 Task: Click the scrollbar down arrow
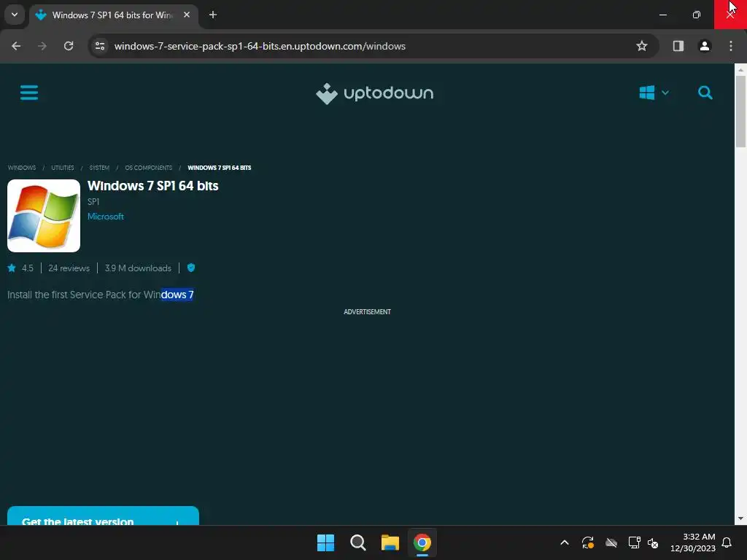point(740,518)
